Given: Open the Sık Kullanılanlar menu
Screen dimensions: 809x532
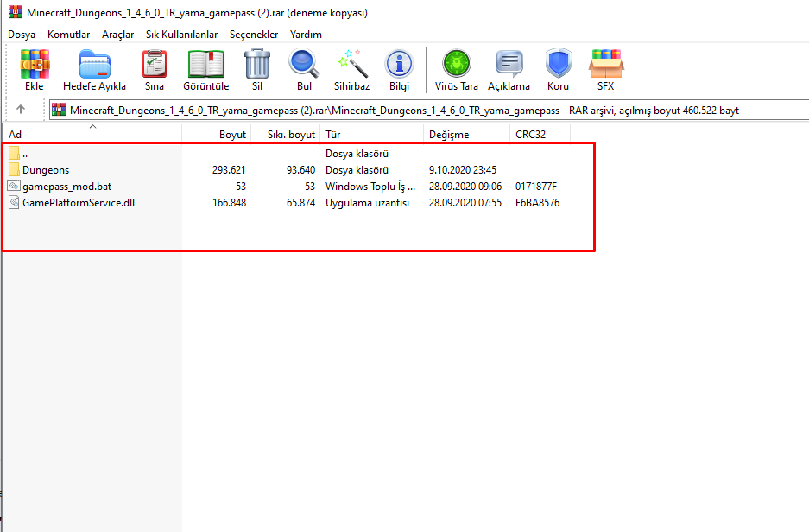Looking at the screenshot, I should pyautogui.click(x=181, y=34).
